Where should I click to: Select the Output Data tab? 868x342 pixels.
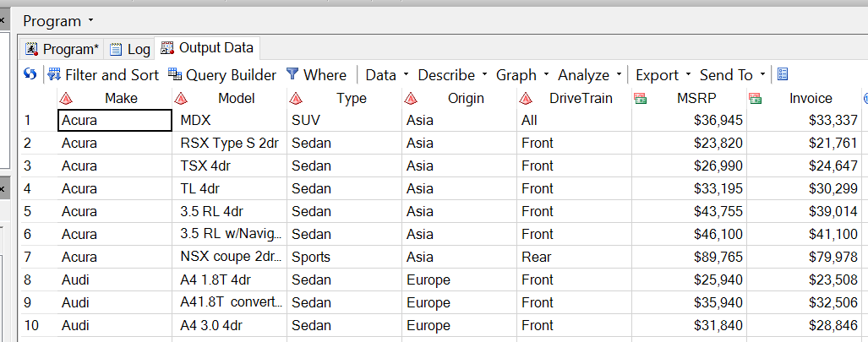click(x=207, y=48)
